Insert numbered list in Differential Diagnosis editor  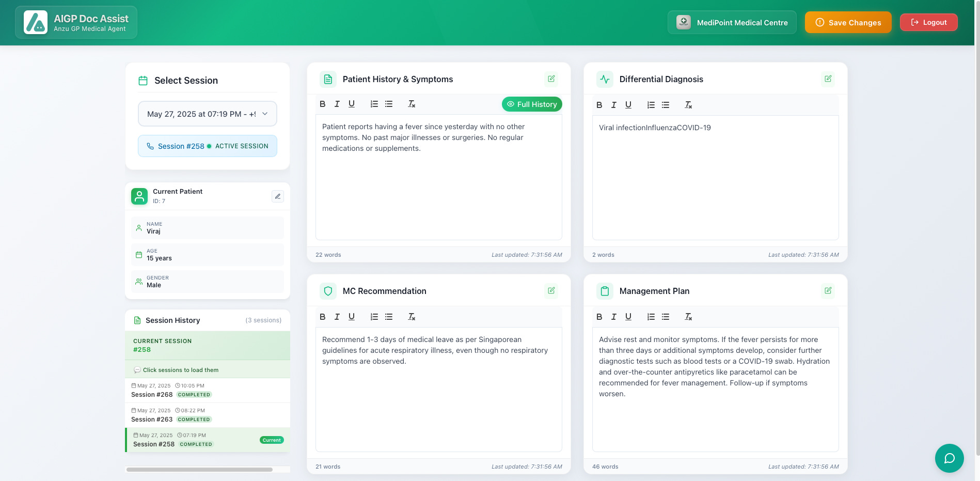tap(651, 105)
